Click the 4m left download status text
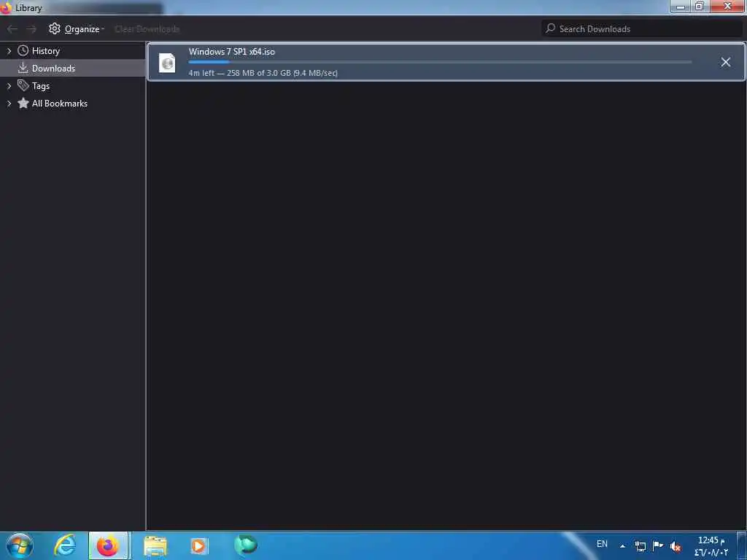 (x=263, y=73)
